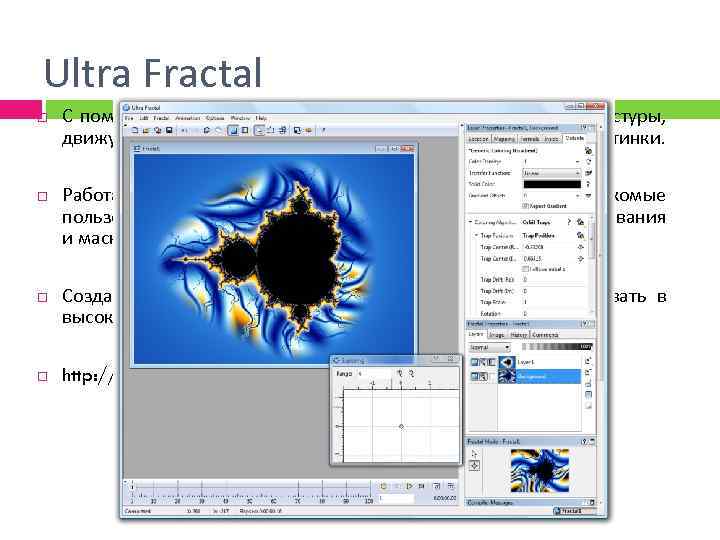The image size is (720, 540).
Task: Click the second zoom icon in graph window
Action: [411, 374]
